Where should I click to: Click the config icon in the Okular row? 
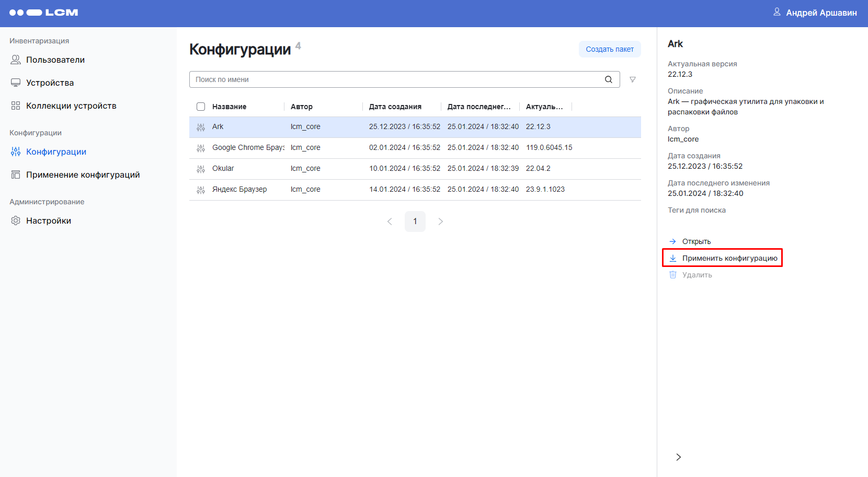tap(201, 169)
